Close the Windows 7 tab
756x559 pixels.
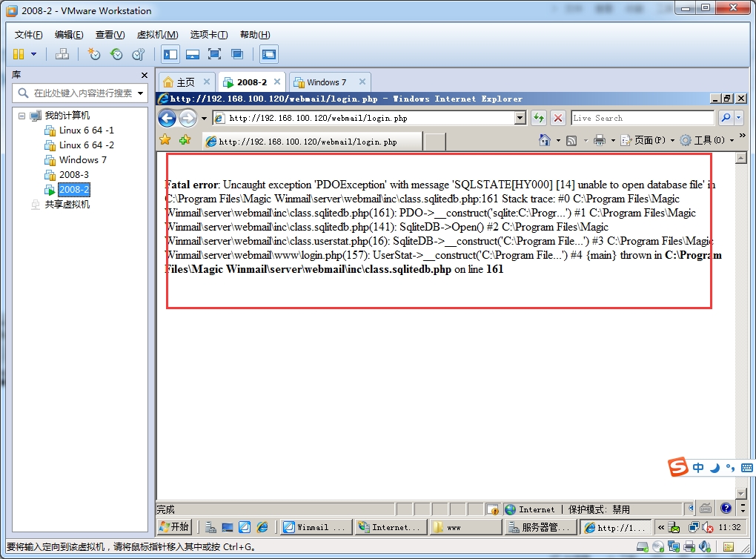[362, 82]
